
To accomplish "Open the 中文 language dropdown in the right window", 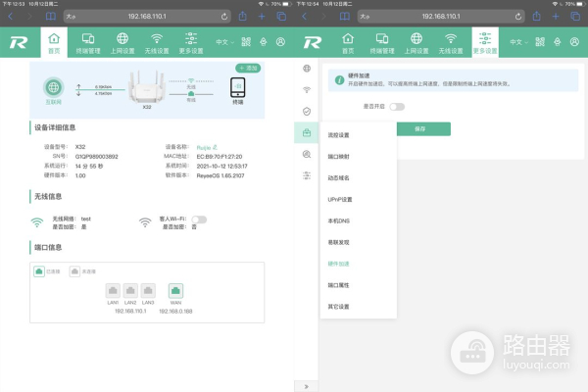I will click(x=518, y=42).
